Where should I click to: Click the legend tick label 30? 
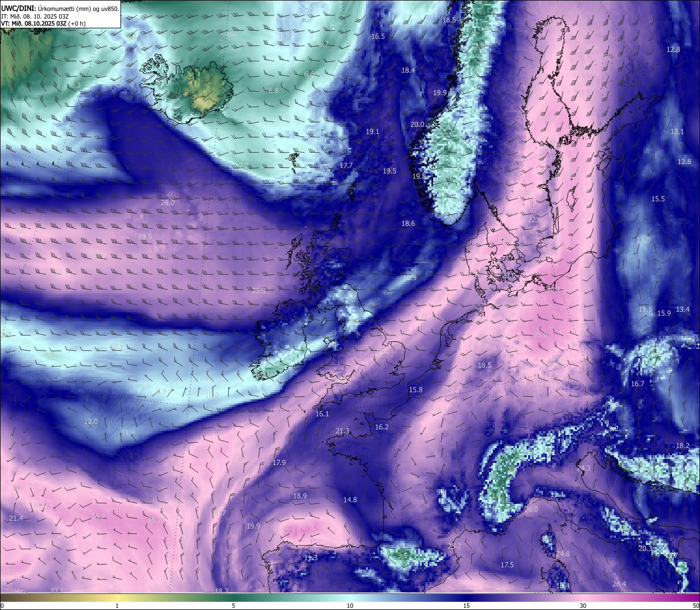[x=583, y=606]
